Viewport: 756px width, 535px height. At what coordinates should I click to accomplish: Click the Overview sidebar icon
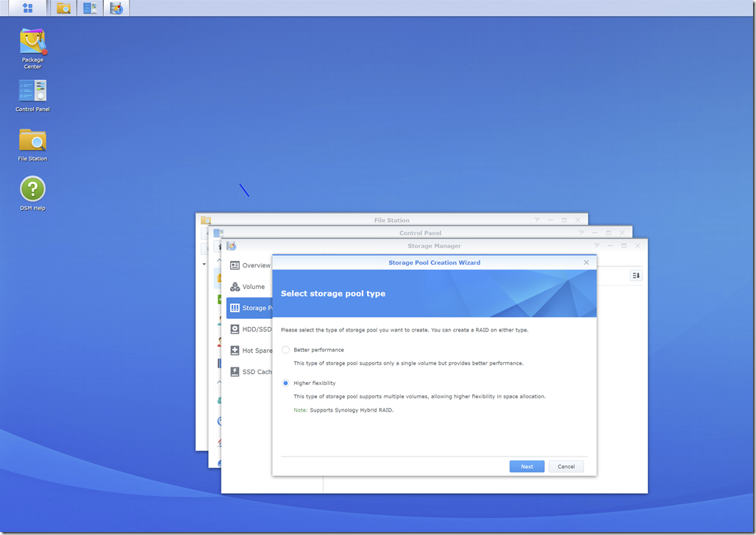click(x=235, y=265)
